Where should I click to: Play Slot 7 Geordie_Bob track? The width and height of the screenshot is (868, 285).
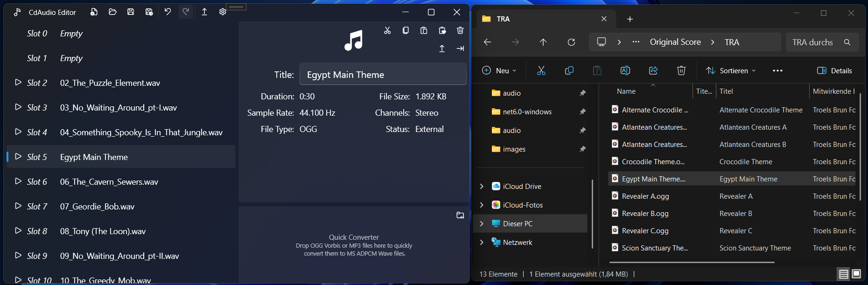click(x=18, y=206)
